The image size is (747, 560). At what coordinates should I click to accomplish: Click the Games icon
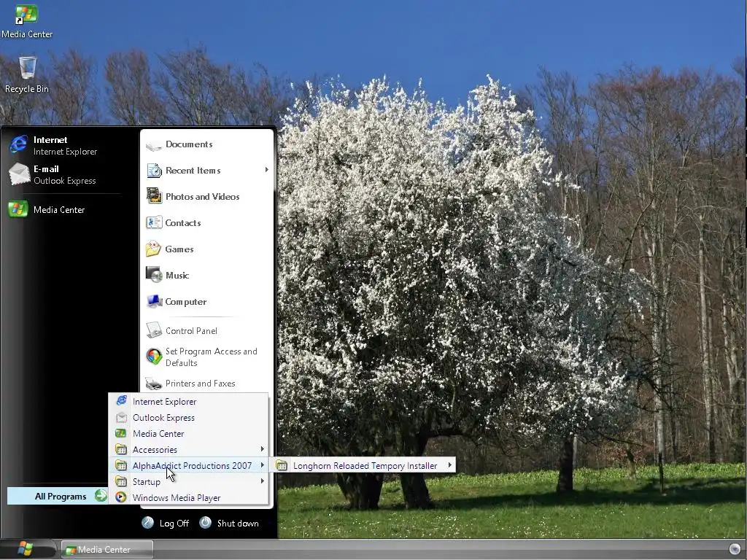click(x=153, y=249)
